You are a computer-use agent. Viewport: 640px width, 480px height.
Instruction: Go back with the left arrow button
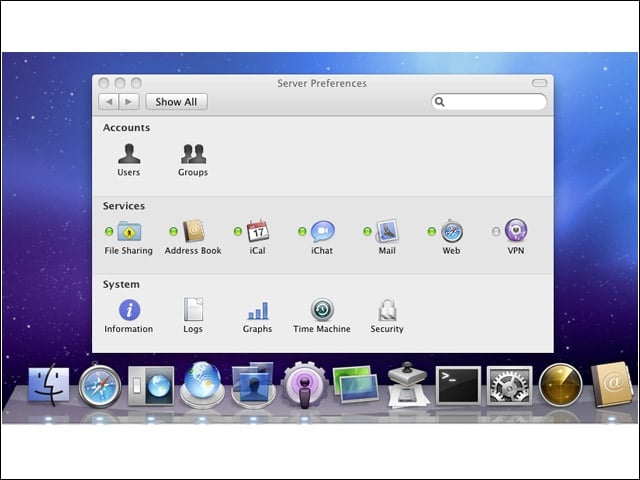(x=109, y=102)
